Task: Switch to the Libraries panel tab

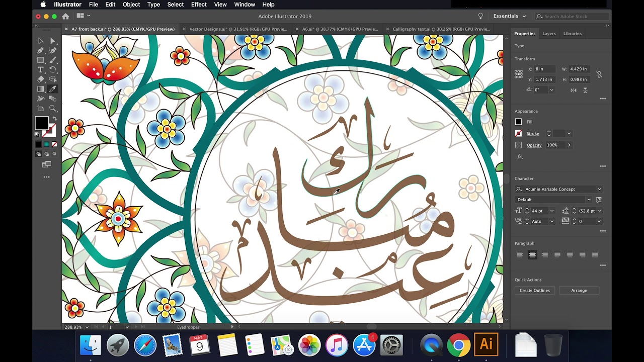Action: [572, 34]
